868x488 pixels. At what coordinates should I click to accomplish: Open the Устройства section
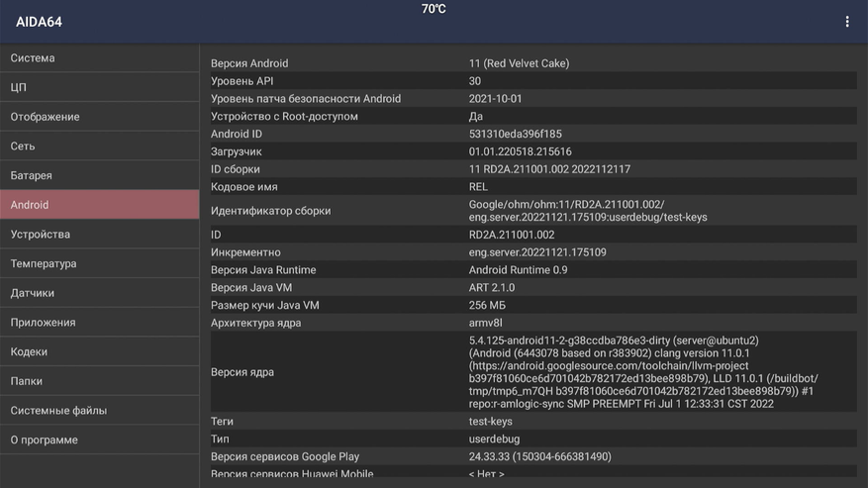coord(99,235)
